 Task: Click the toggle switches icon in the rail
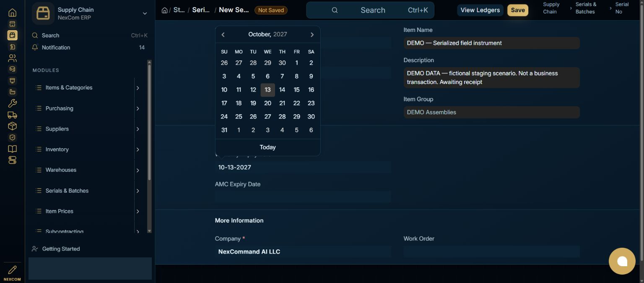pyautogui.click(x=13, y=160)
